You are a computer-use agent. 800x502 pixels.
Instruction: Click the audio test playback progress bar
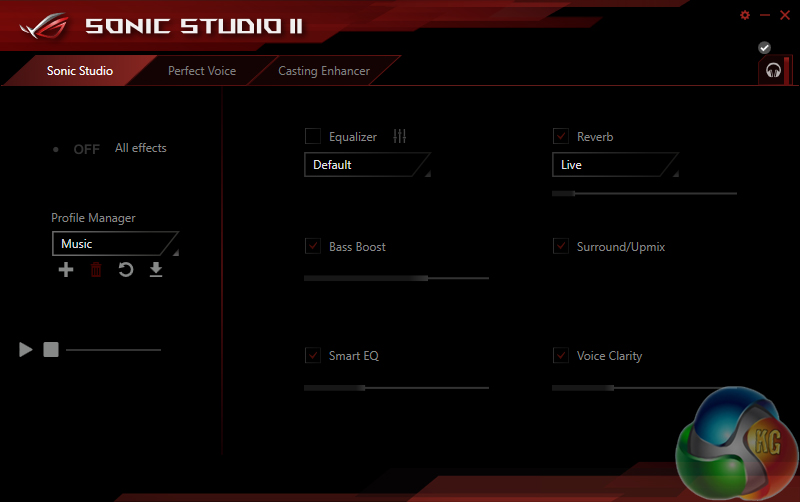[113, 350]
